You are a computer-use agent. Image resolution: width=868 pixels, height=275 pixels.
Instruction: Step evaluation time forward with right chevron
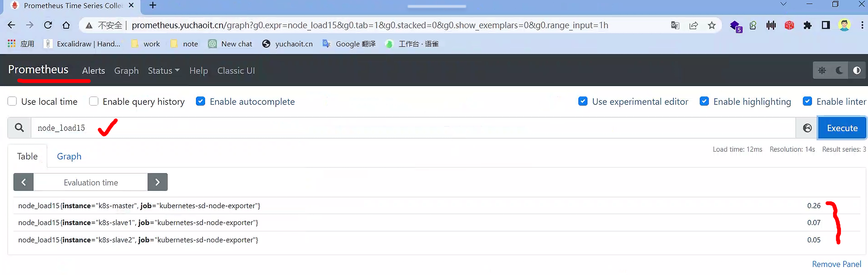tap(157, 182)
